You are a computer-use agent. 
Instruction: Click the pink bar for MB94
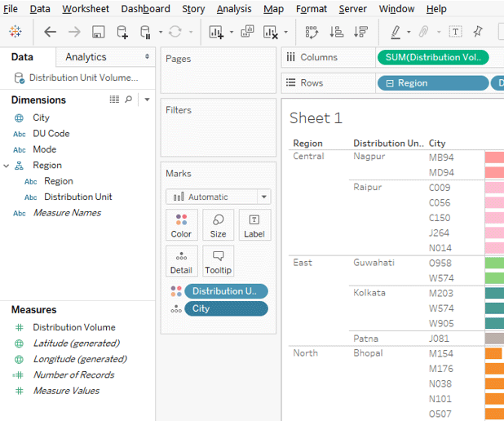click(494, 157)
